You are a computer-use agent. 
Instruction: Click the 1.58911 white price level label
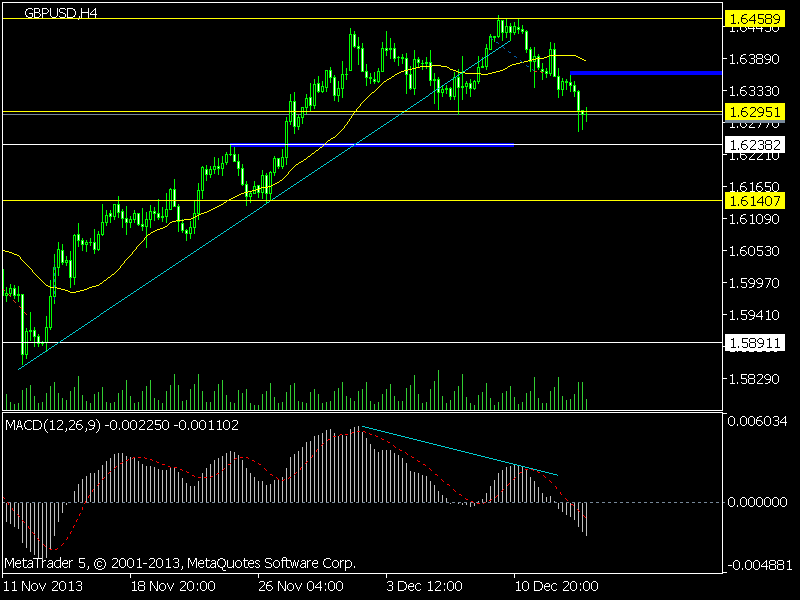click(x=755, y=343)
